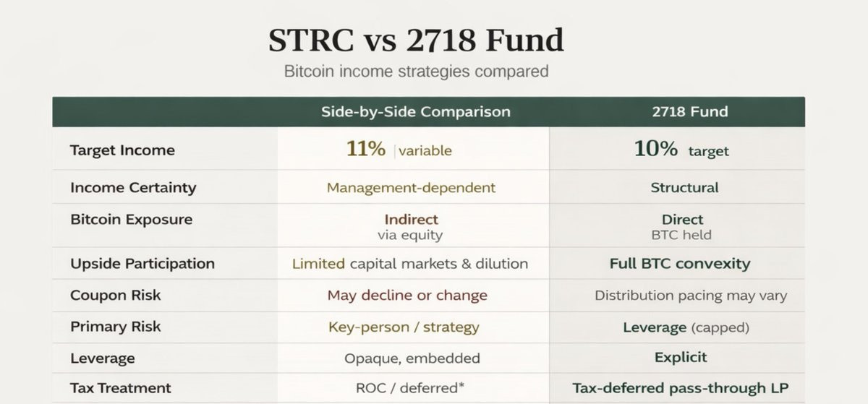
Task: Click the 10% target value
Action: coord(681,150)
